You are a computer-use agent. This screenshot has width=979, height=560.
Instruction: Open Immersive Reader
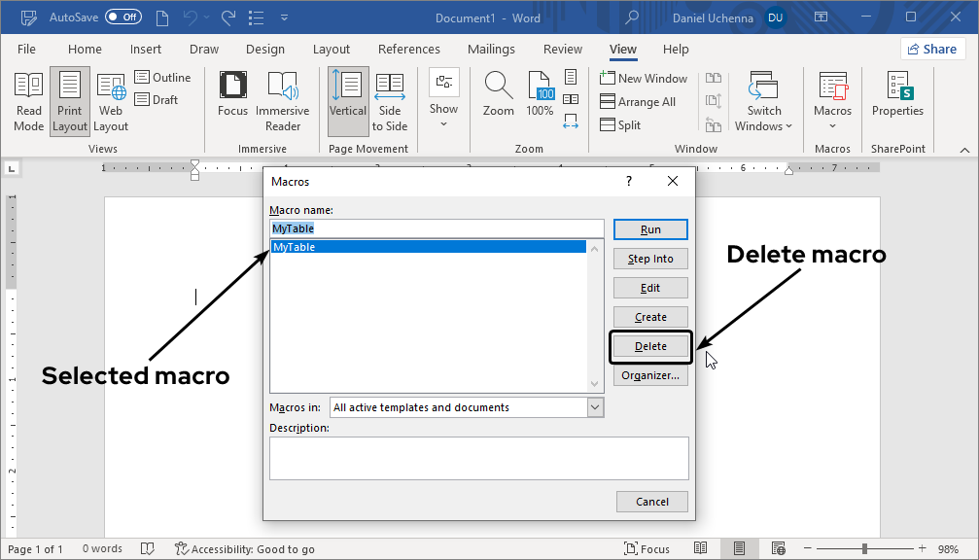282,100
